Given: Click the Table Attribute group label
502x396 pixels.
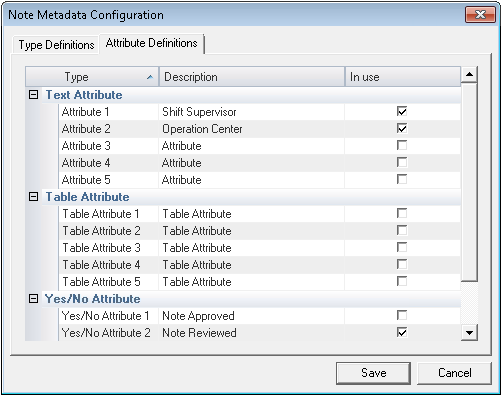Looking at the screenshot, I should (x=87, y=197).
